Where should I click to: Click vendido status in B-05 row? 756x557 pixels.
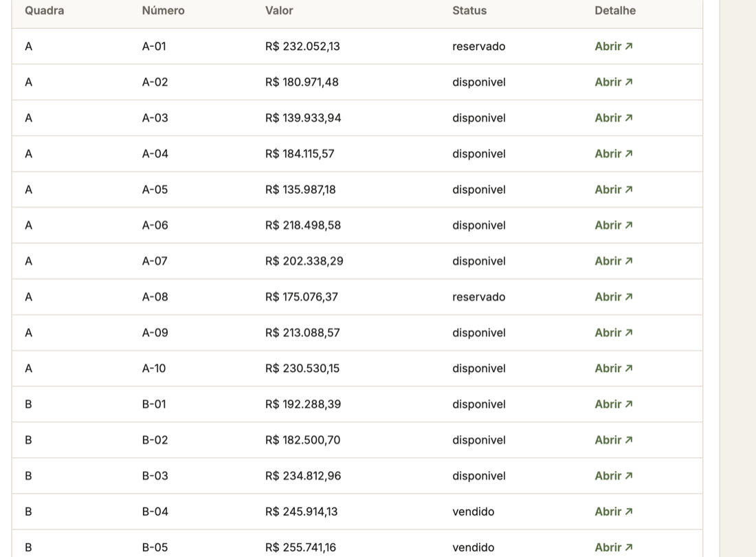point(474,547)
